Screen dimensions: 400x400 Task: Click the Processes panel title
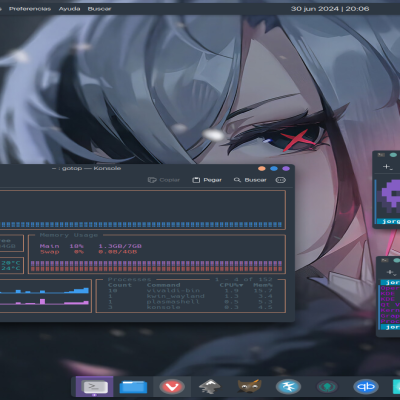[129, 279]
